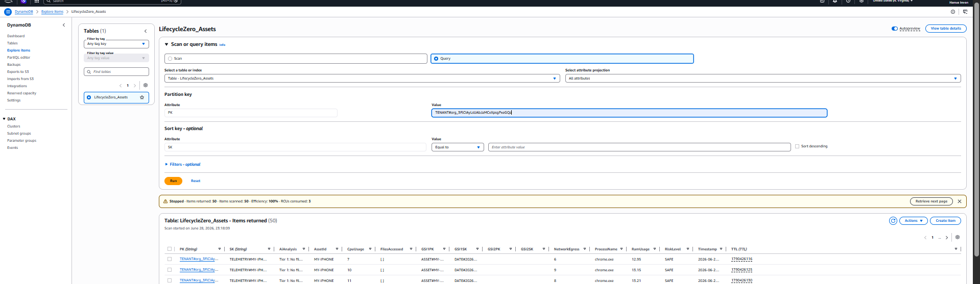Click Retrieve next page button

pyautogui.click(x=931, y=201)
